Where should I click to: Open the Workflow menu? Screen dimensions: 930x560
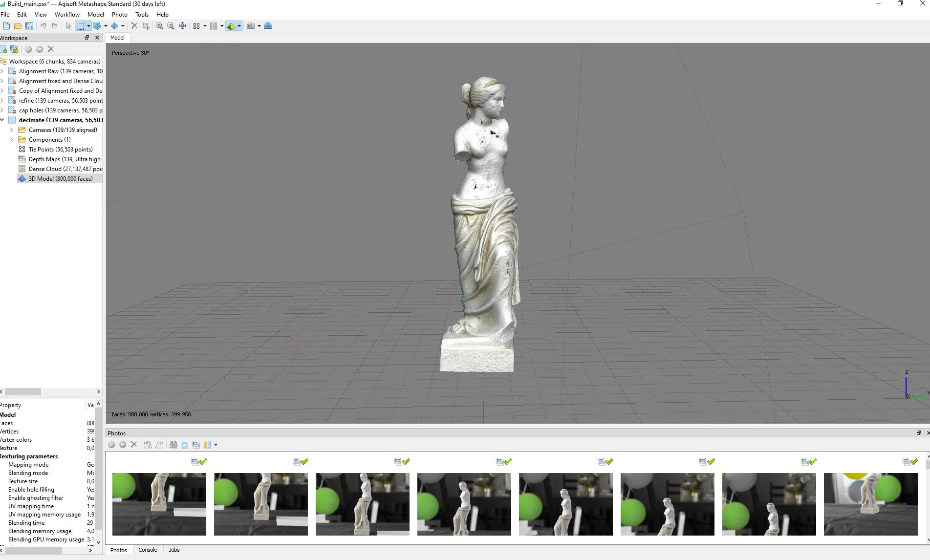click(x=67, y=15)
